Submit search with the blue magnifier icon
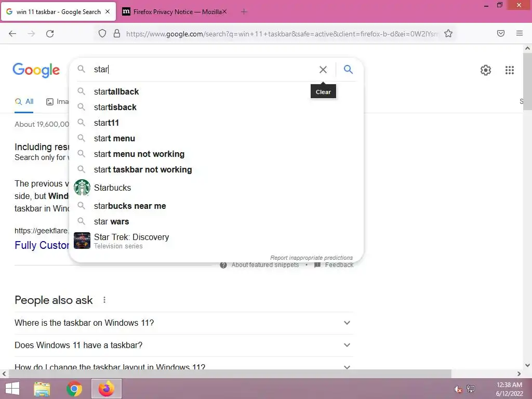The height and width of the screenshot is (399, 532). [x=348, y=70]
